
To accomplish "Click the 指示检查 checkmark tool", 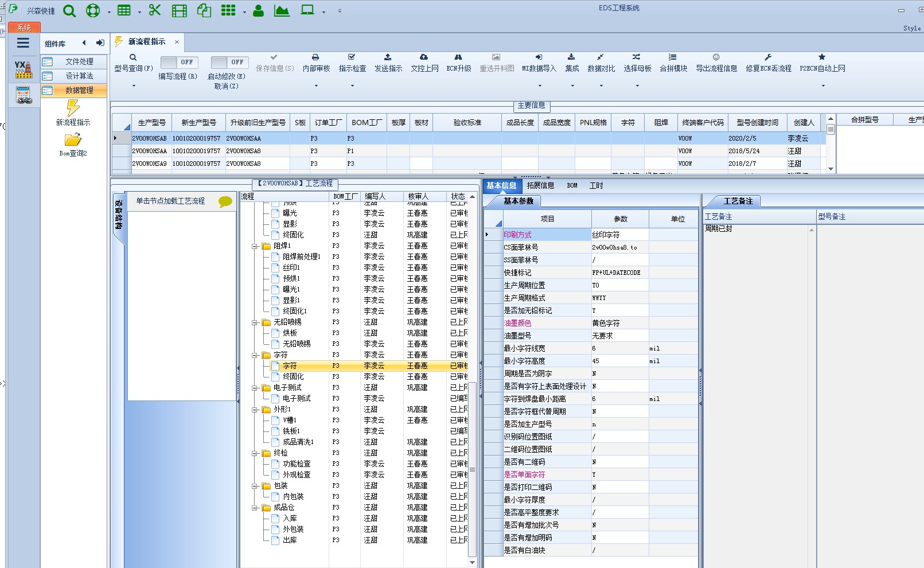I will tap(352, 63).
